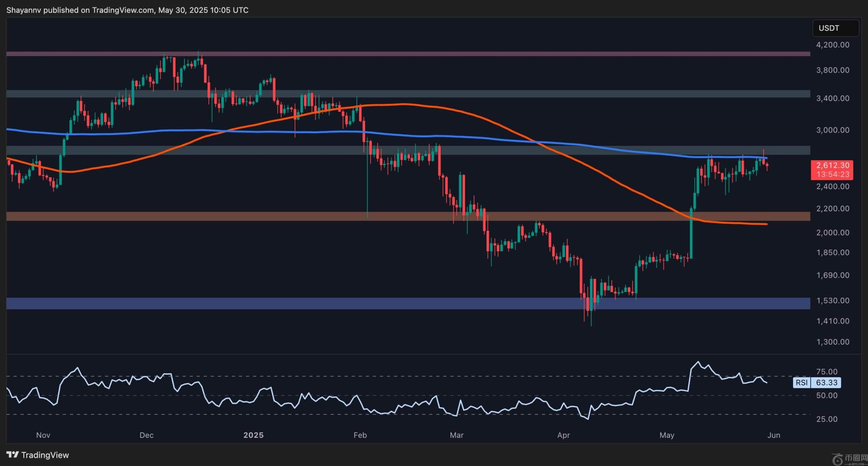Click the 75.00 RSI level label
This screenshot has height=466, width=868.
tap(827, 372)
